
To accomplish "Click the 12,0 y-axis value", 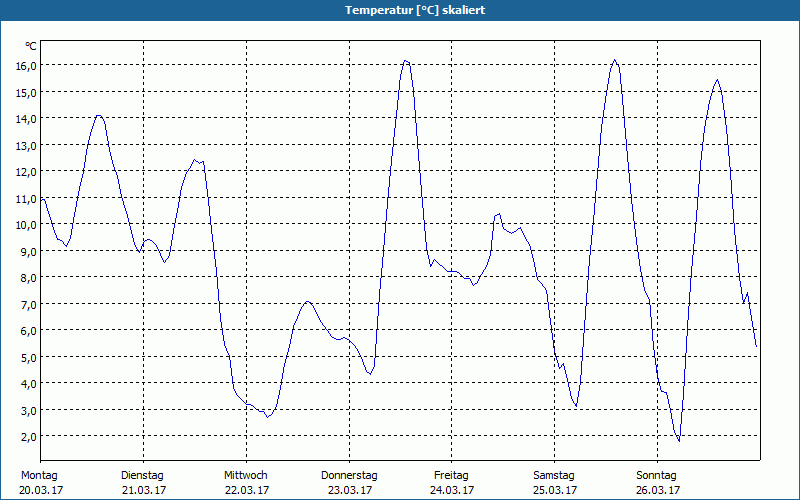I will [x=26, y=171].
